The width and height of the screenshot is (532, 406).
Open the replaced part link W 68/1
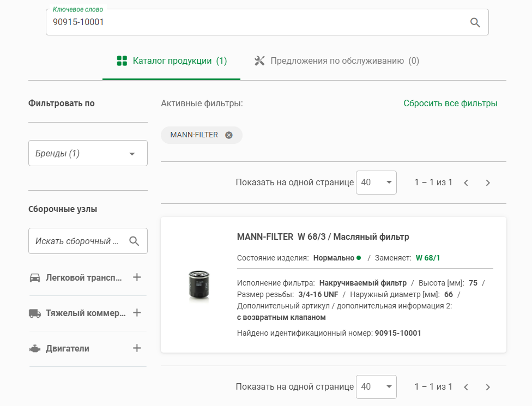pyautogui.click(x=428, y=258)
